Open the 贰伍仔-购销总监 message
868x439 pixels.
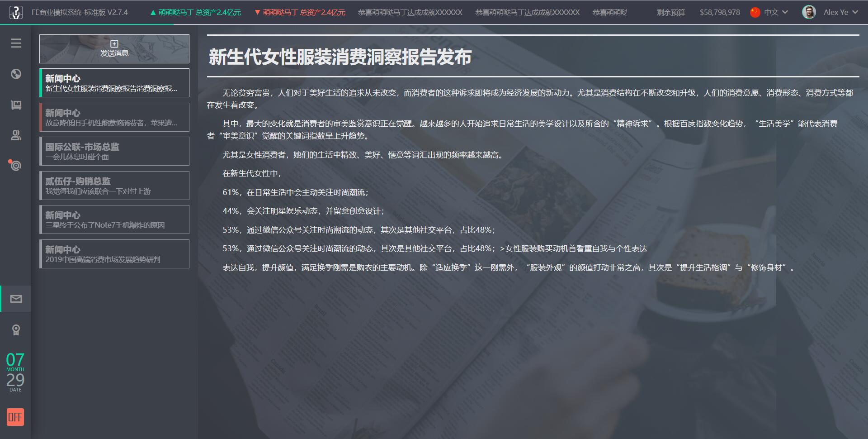(114, 186)
